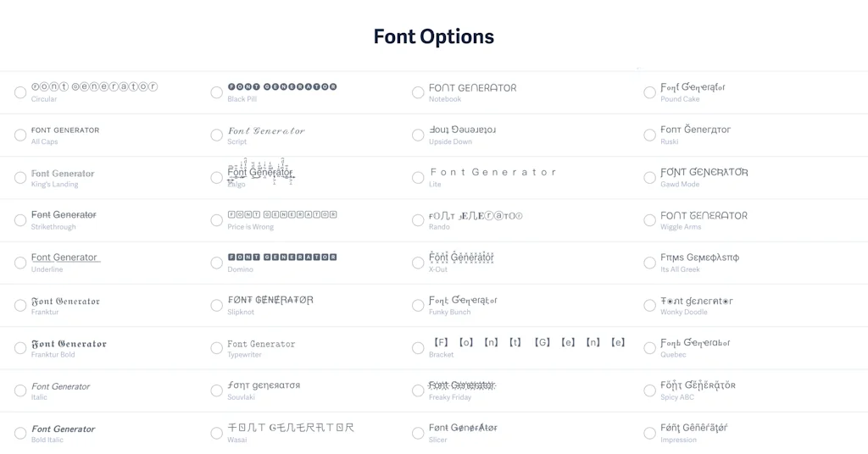
Task: Choose the Typewriter font option
Action: 217,348
